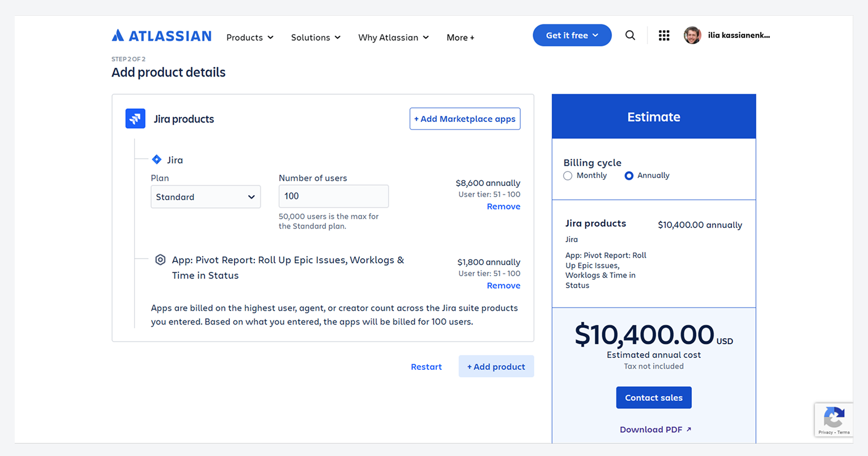Click the blue Jira diamond icon
Viewport: 868px width, 456px height.
tap(157, 159)
